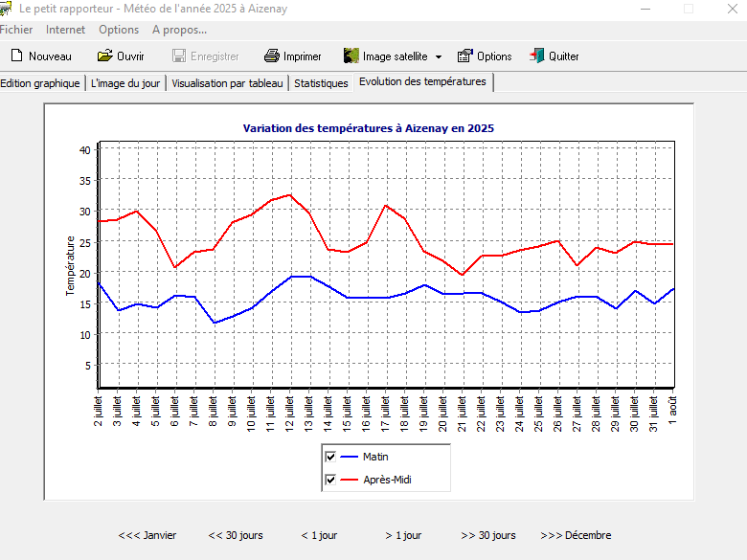Toggle the Après-Midi series checkbox

point(331,480)
